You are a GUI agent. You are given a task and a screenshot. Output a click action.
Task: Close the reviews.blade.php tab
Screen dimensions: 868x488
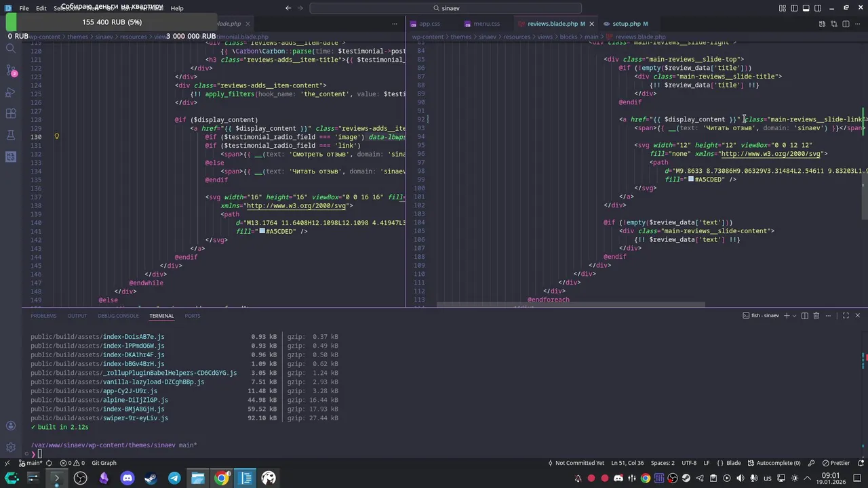[x=591, y=24]
